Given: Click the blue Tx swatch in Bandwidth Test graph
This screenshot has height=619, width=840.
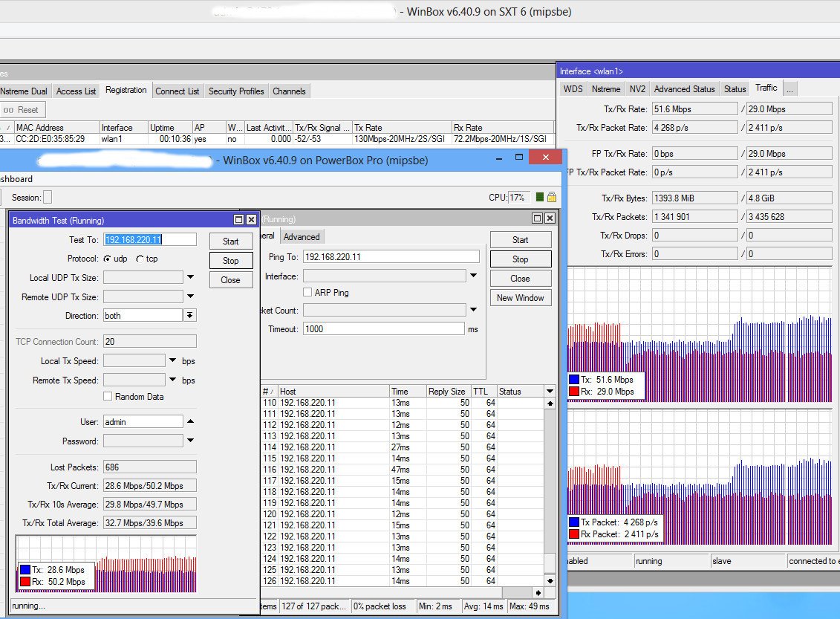Looking at the screenshot, I should [25, 570].
